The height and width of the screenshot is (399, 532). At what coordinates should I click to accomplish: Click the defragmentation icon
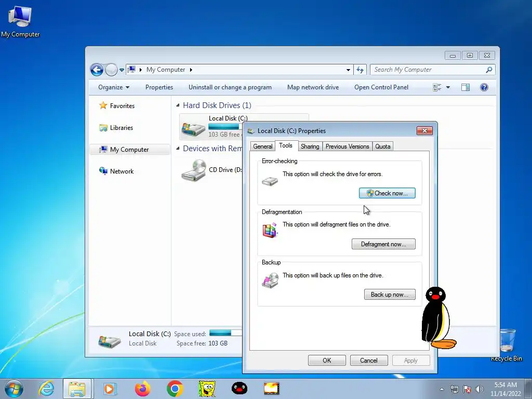pos(270,230)
